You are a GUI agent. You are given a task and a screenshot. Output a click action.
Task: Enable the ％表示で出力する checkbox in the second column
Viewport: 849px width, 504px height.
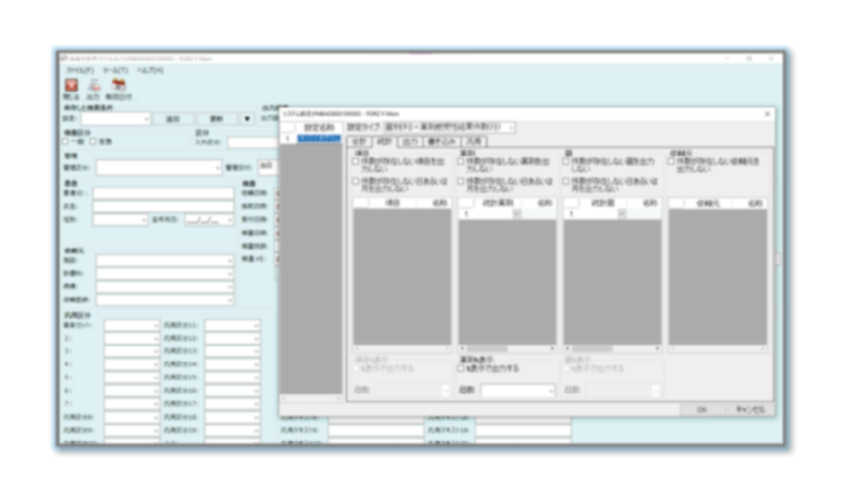tap(461, 368)
